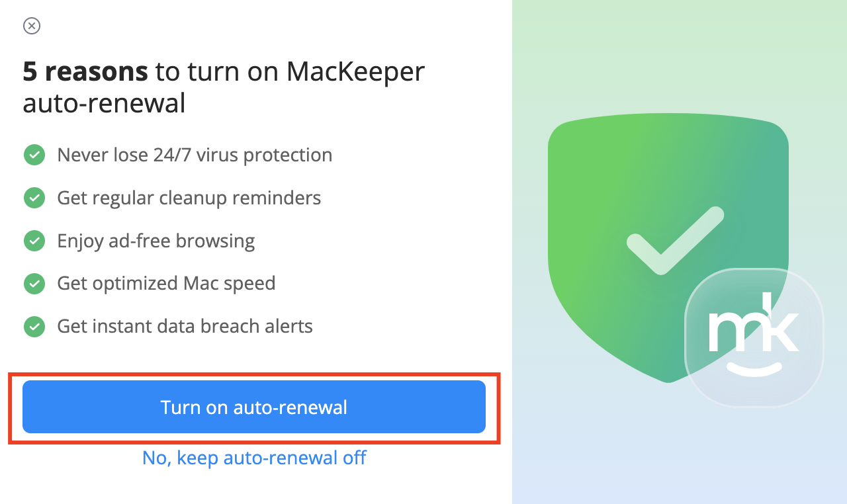Select the "Get optimized Mac speed" text
The width and height of the screenshot is (847, 504).
point(166,284)
